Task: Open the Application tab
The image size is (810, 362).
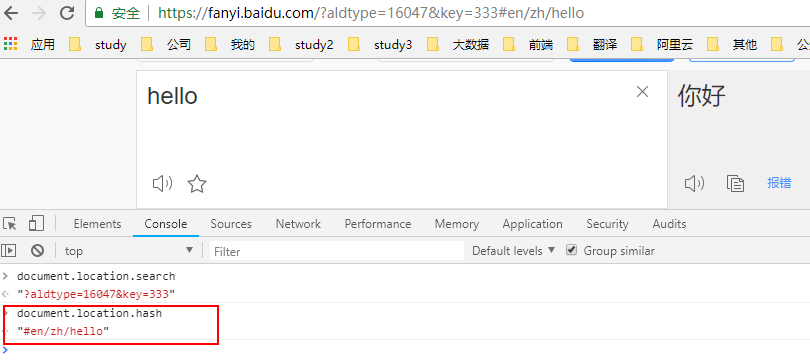Action: point(533,224)
